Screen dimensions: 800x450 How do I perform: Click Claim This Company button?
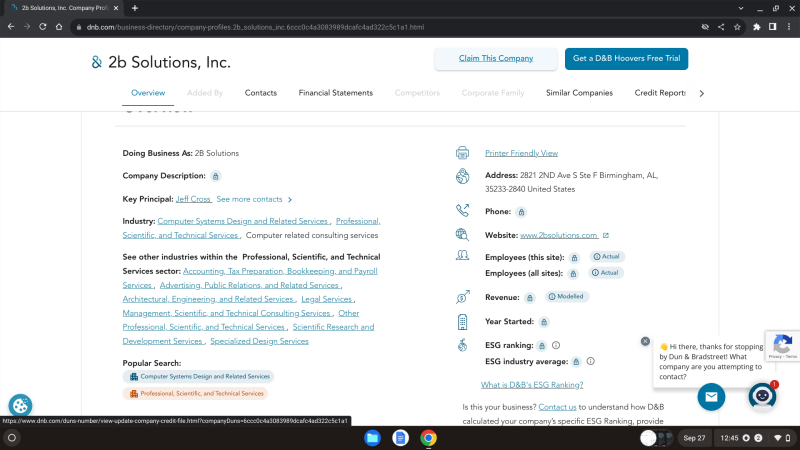[x=496, y=59]
